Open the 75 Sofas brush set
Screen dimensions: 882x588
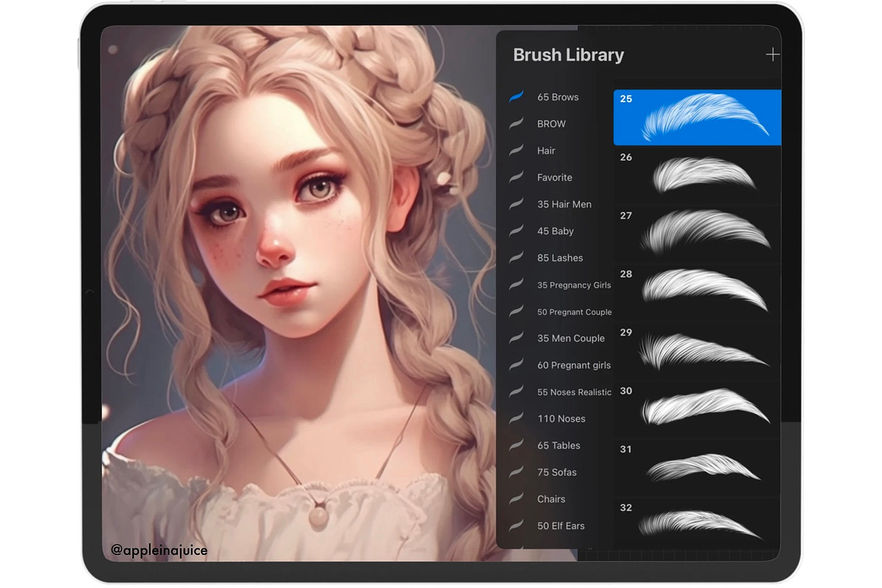(556, 473)
